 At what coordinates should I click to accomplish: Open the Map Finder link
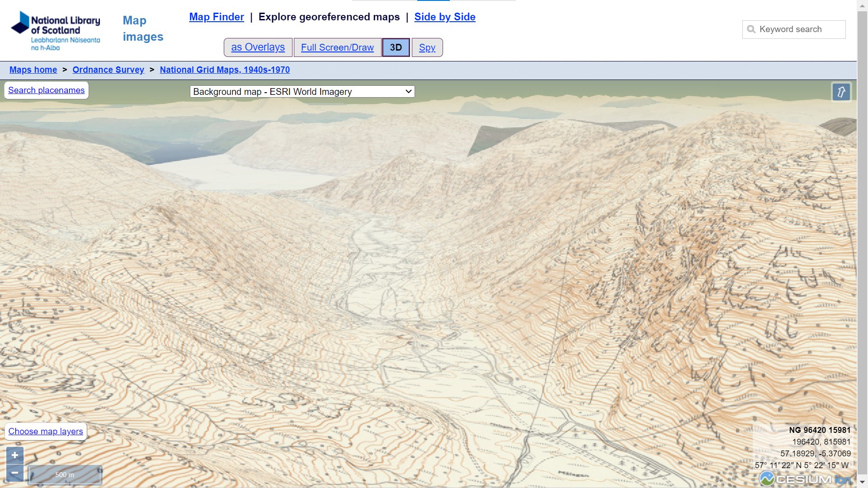click(x=217, y=17)
